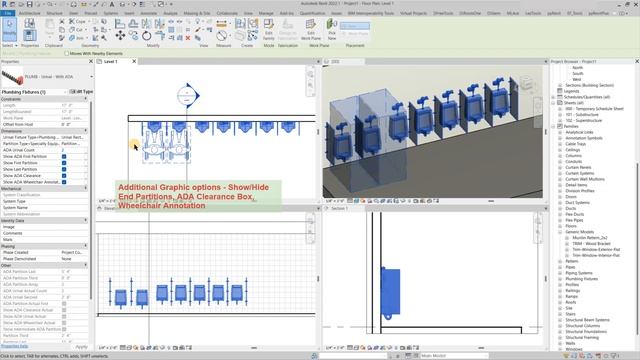Close the Level 1 view tab
The image size is (640, 360).
click(134, 61)
